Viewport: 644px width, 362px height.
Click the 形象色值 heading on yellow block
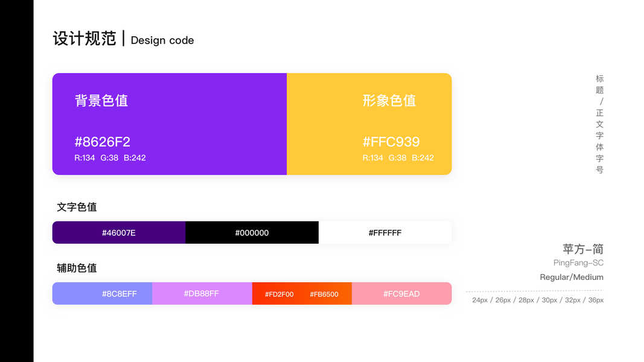(389, 101)
